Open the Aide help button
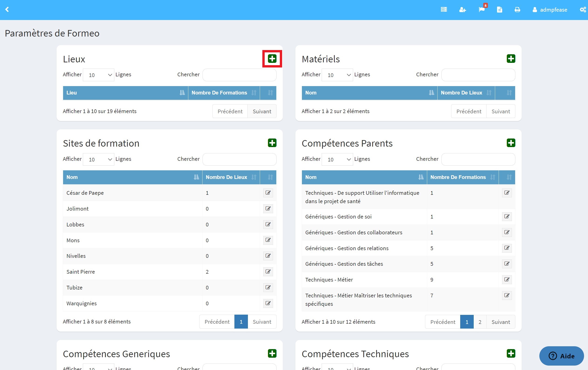 [561, 356]
